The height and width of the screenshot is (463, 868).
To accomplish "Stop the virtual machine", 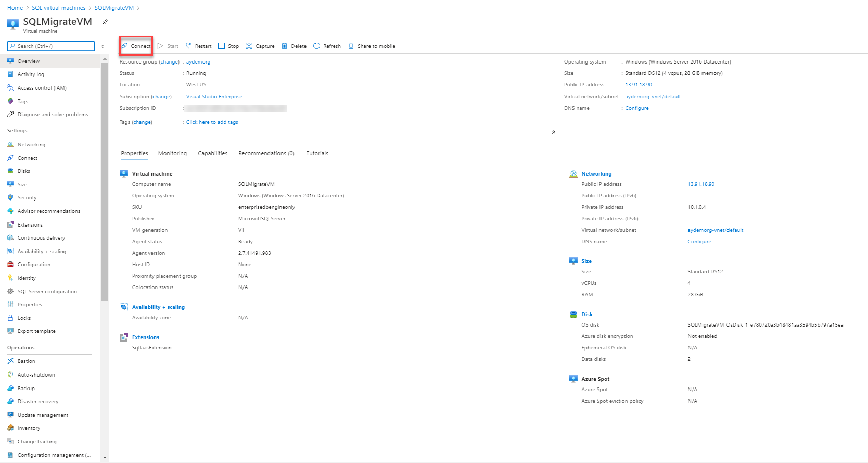I will click(x=228, y=46).
